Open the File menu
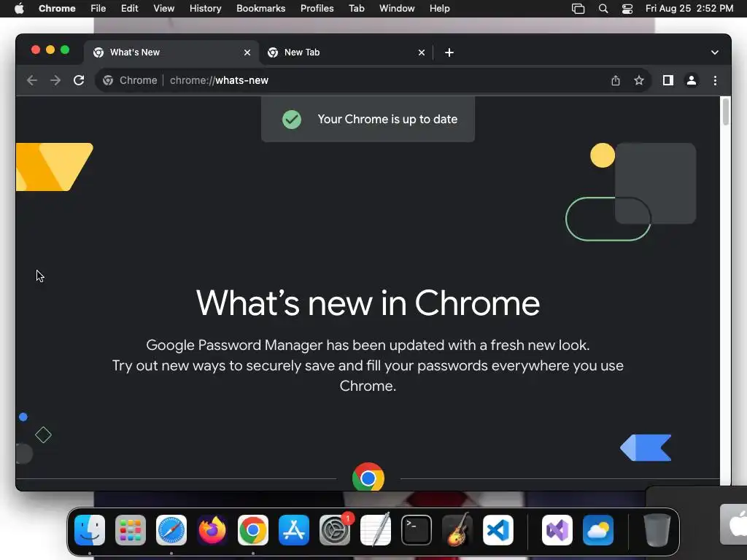Image resolution: width=747 pixels, height=560 pixels. click(98, 9)
